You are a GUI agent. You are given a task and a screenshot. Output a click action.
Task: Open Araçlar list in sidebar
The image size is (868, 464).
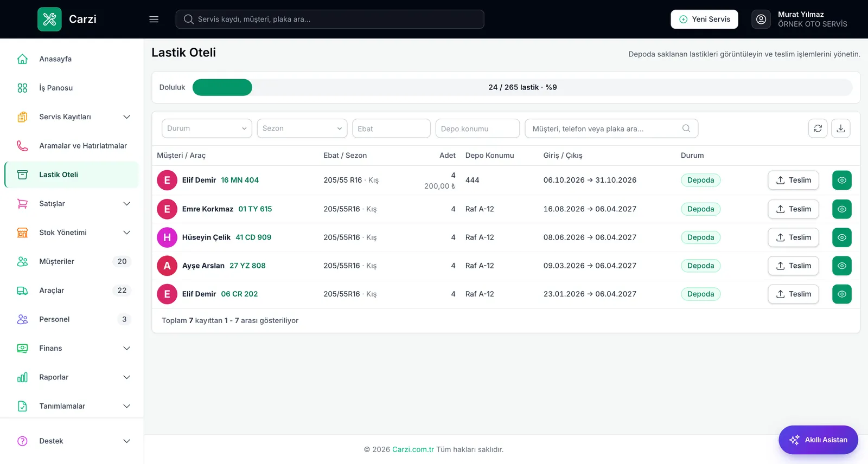click(72, 291)
